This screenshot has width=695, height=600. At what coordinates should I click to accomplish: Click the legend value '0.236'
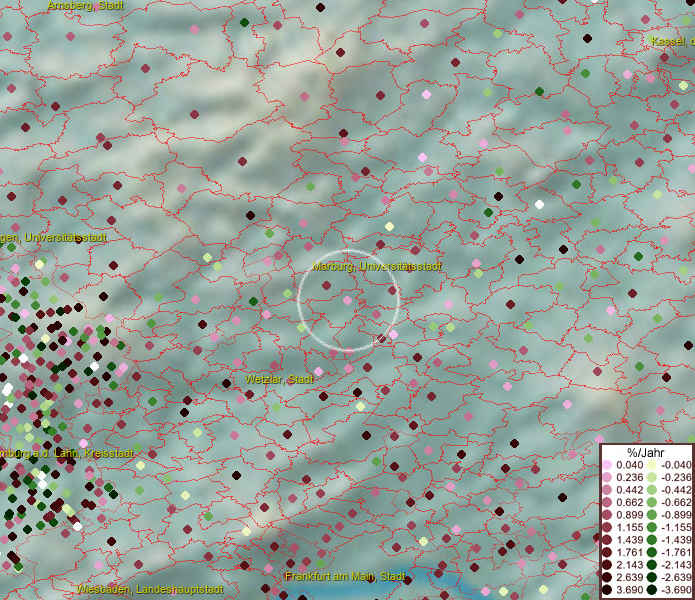click(629, 477)
